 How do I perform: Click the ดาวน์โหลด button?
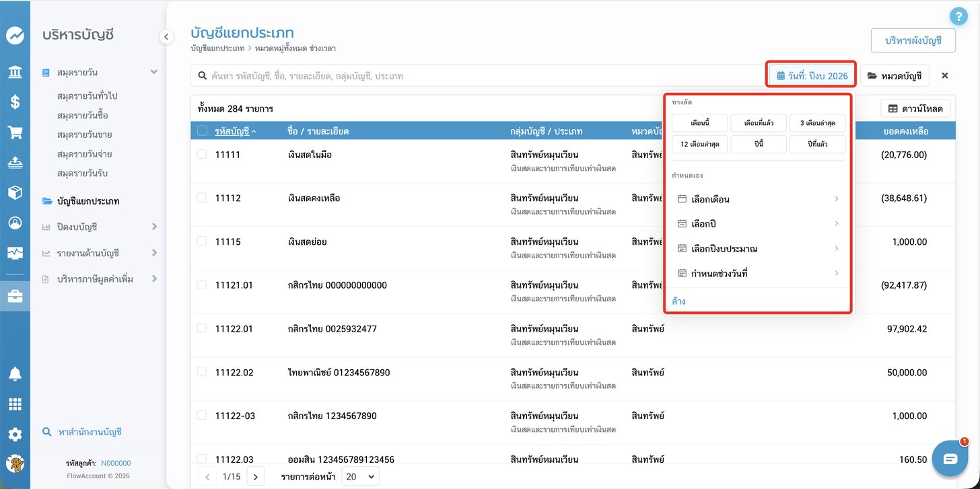coord(917,108)
